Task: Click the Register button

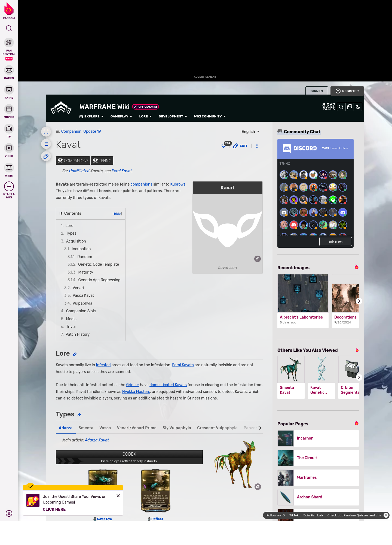Action: 347,91
